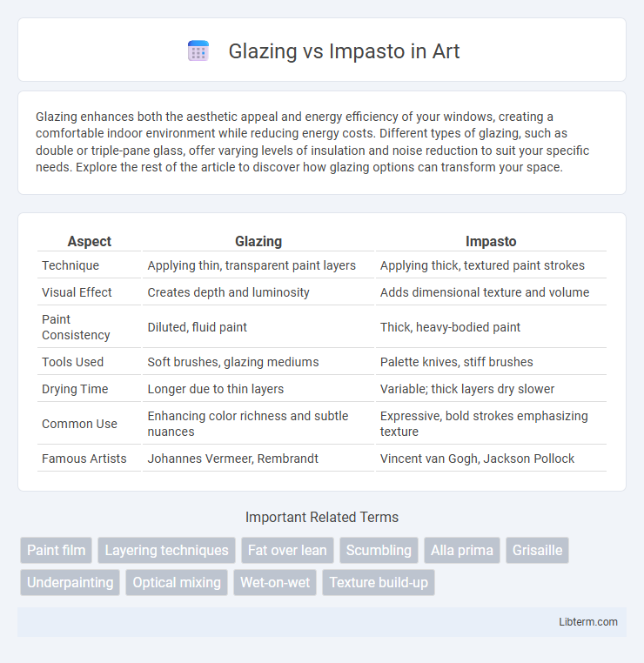Open the Paint film tag

[57, 550]
